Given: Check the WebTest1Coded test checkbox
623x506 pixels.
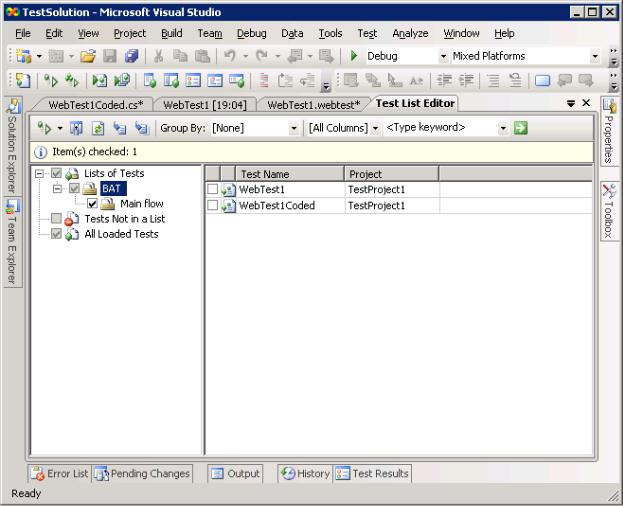Looking at the screenshot, I should pos(212,206).
